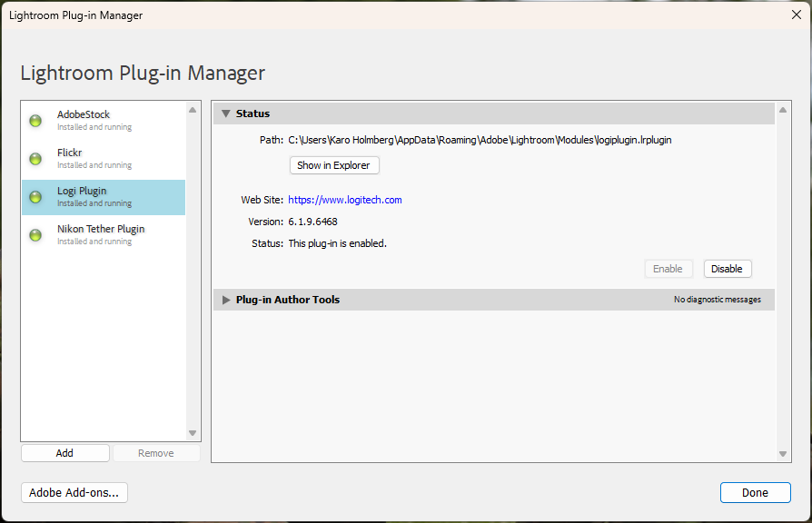
Task: Select the Logi Plugin entry
Action: (x=104, y=197)
